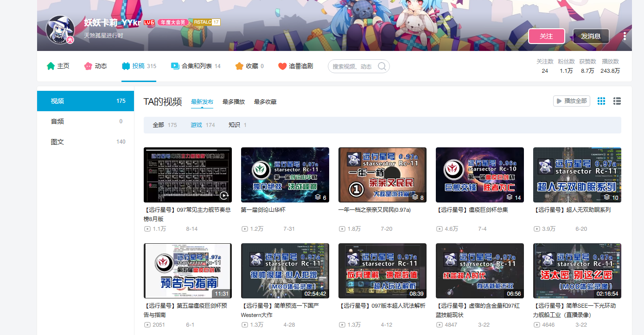
Task: Switch to list view layout icon
Action: 617,101
